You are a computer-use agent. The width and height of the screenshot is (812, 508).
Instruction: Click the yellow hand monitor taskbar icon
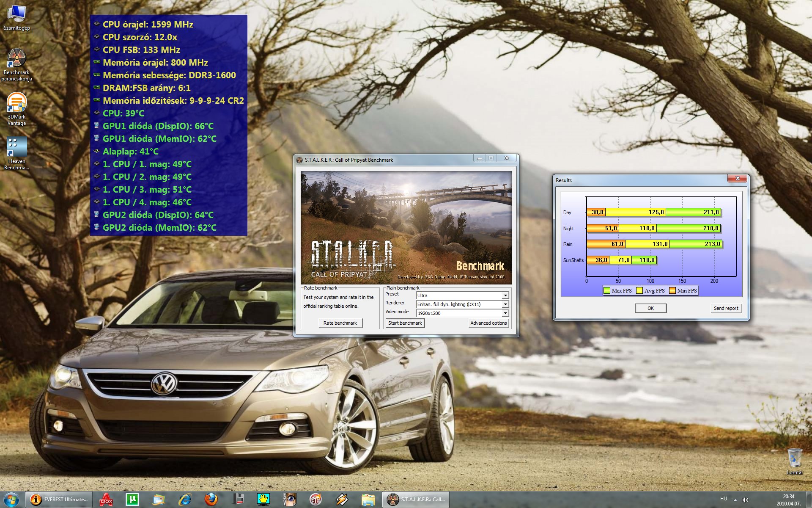click(263, 500)
